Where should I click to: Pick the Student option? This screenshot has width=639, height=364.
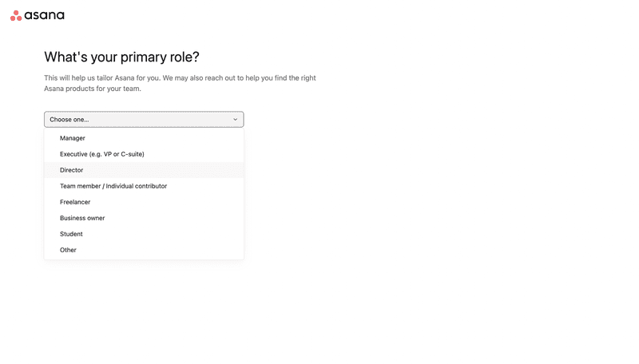coord(71,234)
